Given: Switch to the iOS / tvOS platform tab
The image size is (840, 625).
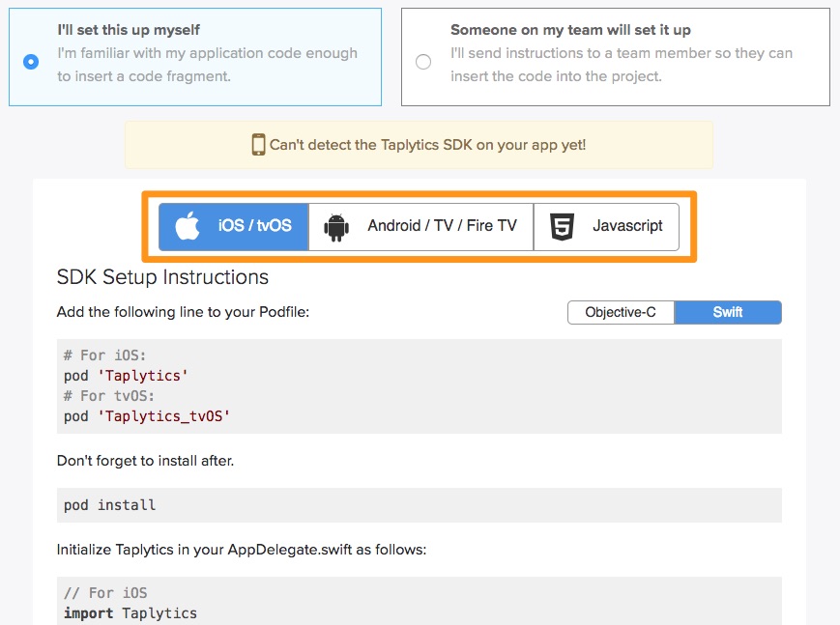Looking at the screenshot, I should tap(234, 227).
